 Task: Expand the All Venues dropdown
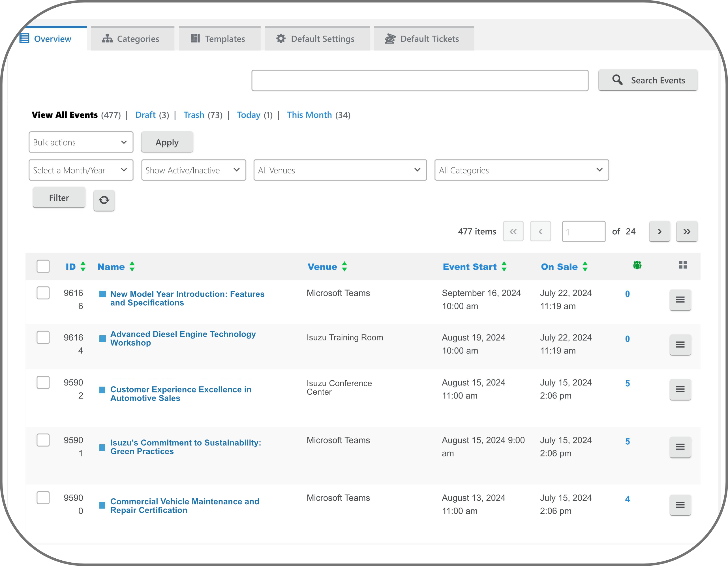tap(340, 170)
